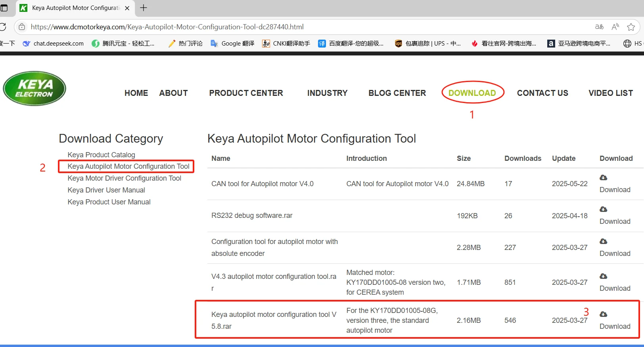
Task: Click the 'Matched motor: KY170DD01005-08' introduction text
Action: (396, 282)
